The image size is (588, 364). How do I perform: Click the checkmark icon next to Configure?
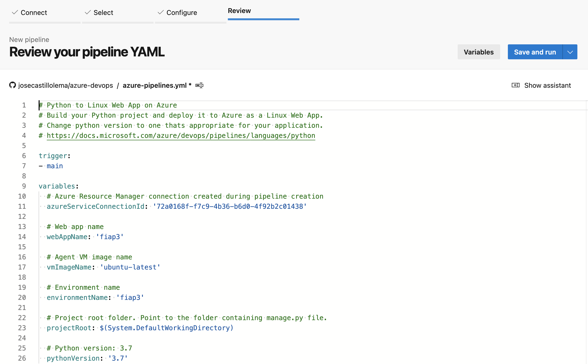click(161, 12)
